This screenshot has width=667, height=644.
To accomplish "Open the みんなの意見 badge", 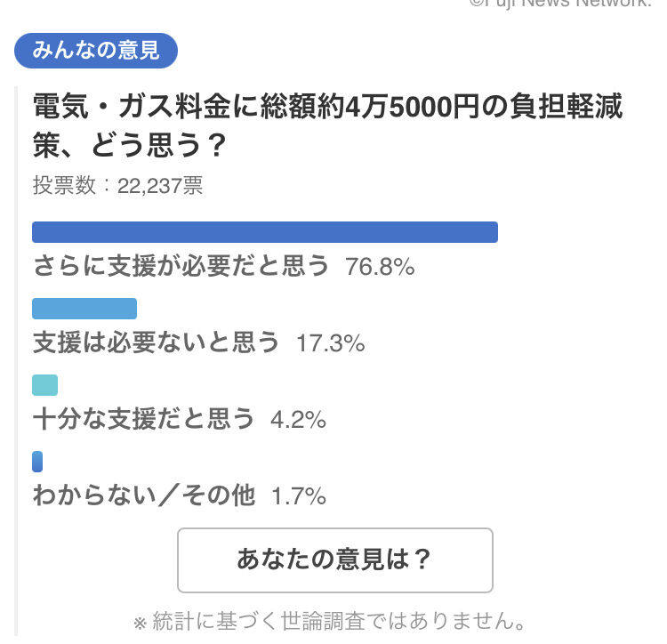I will pos(96,50).
